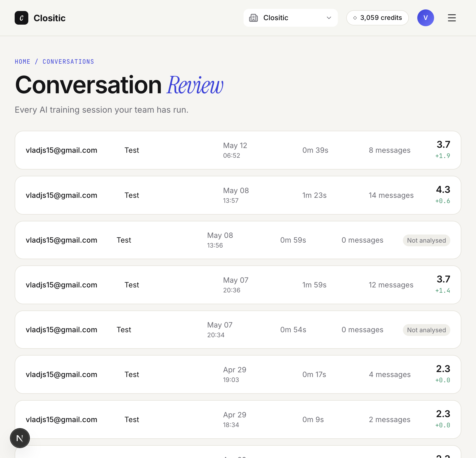476x458 pixels.
Task: Click the diamond icon in credits pill
Action: tap(355, 18)
